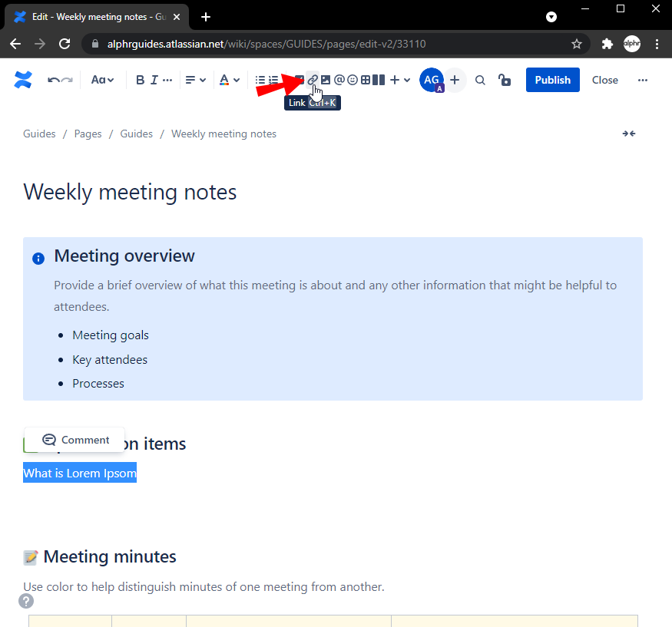Open more formatting options beside italic

pyautogui.click(x=167, y=80)
